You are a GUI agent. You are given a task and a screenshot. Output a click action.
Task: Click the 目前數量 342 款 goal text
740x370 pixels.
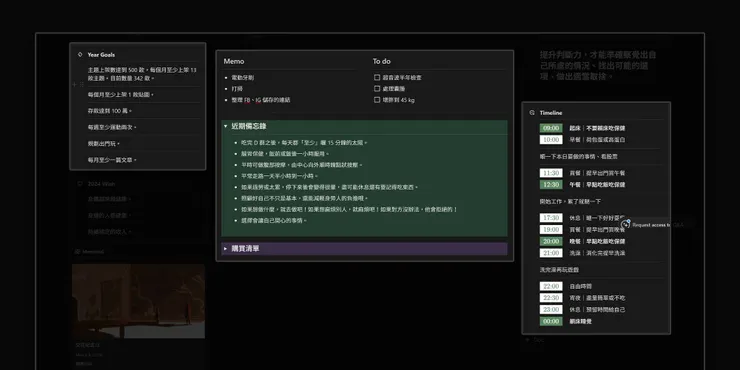(x=132, y=78)
